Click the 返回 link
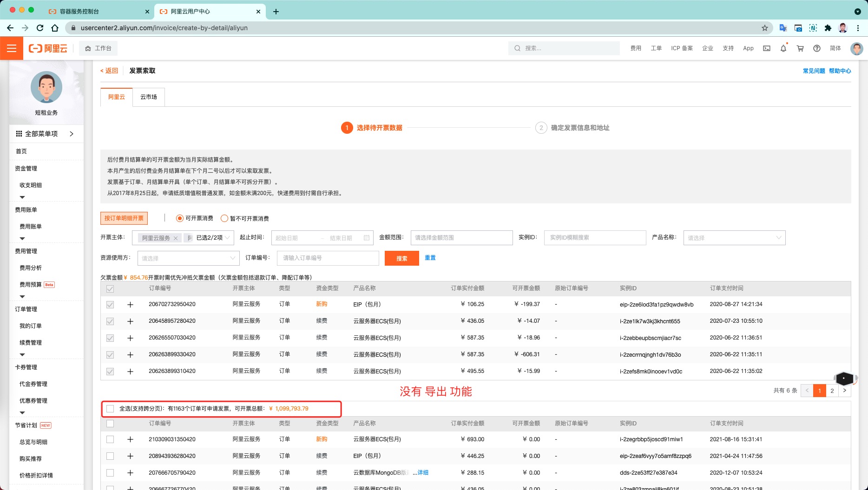This screenshot has height=490, width=868. pyautogui.click(x=109, y=71)
